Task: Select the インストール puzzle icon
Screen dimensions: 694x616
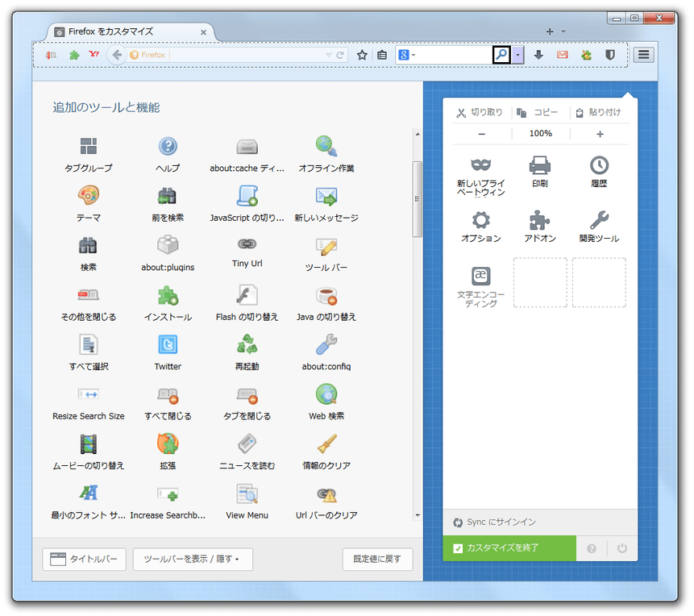Action: (168, 295)
